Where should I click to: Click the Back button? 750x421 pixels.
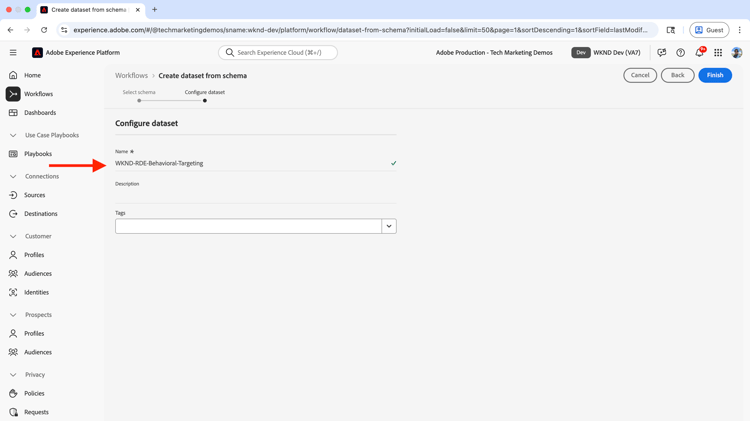tap(677, 75)
